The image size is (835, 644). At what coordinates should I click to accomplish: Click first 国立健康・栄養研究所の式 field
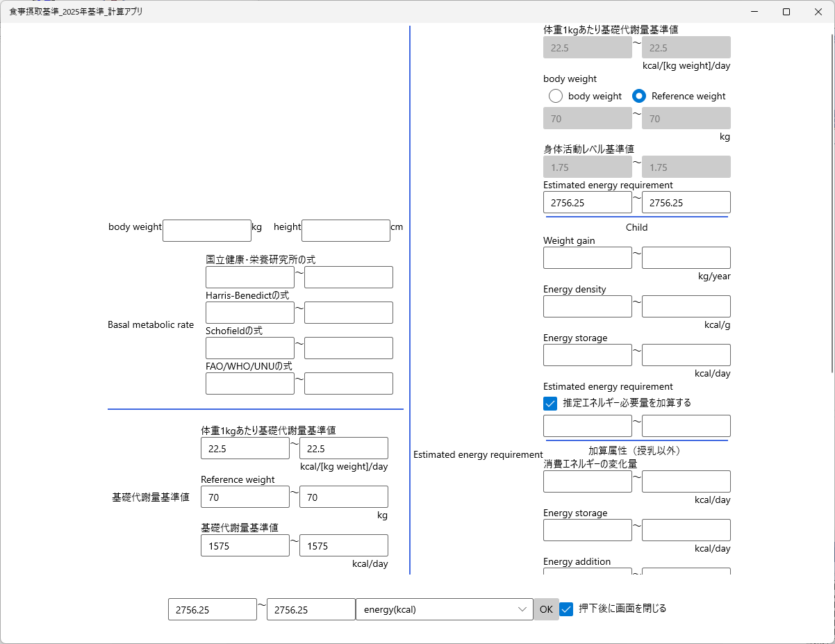tap(250, 277)
